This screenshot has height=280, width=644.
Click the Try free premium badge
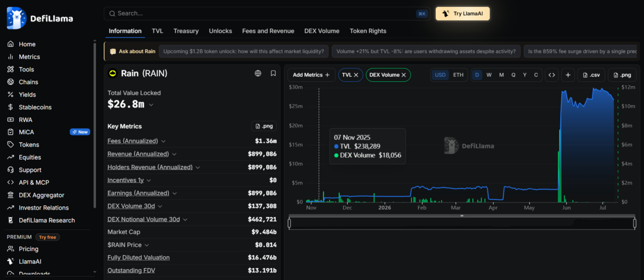48,237
